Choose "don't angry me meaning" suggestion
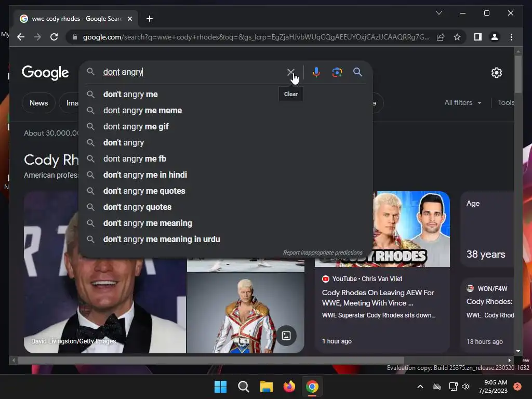 pyautogui.click(x=225, y=223)
